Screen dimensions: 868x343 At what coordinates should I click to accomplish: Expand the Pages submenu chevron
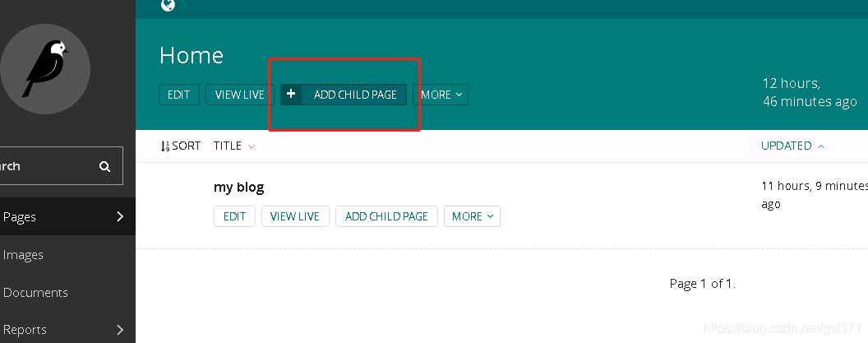[x=120, y=216]
